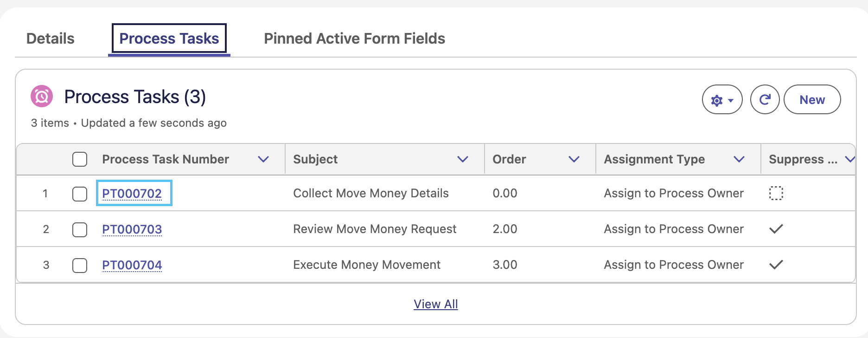
Task: Refresh the Process Tasks list
Action: pyautogui.click(x=765, y=100)
